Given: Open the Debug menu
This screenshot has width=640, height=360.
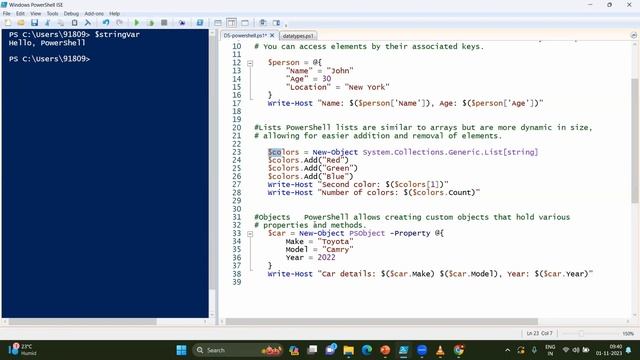Looking at the screenshot, I should (71, 13).
